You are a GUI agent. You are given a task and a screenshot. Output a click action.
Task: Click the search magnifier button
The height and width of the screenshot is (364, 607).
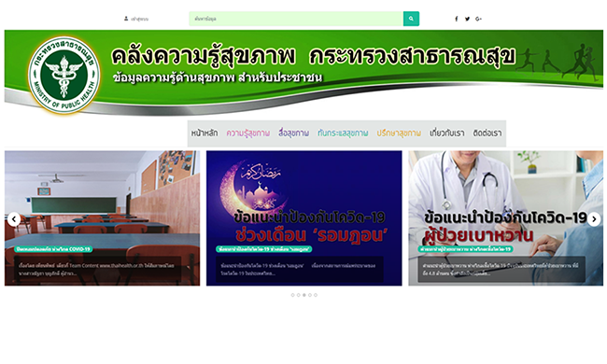pos(411,19)
